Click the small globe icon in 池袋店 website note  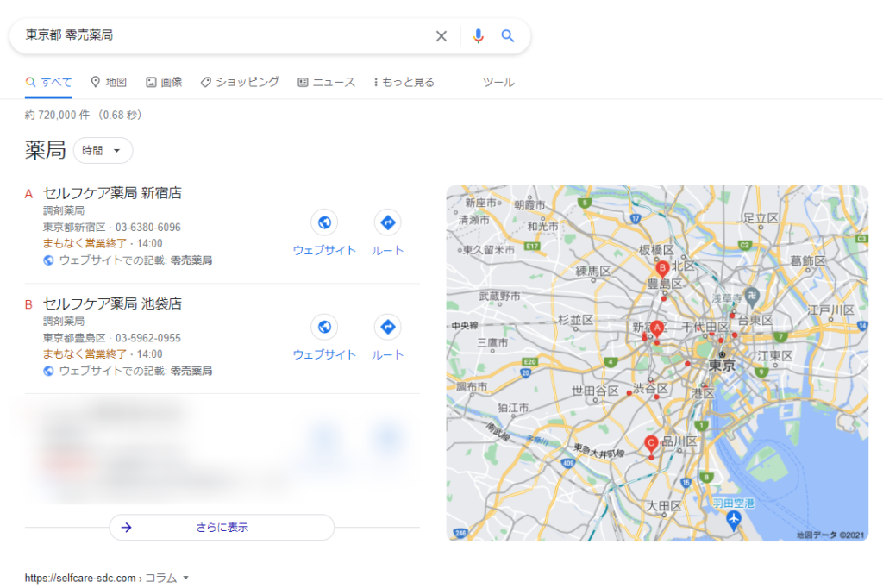[x=48, y=371]
